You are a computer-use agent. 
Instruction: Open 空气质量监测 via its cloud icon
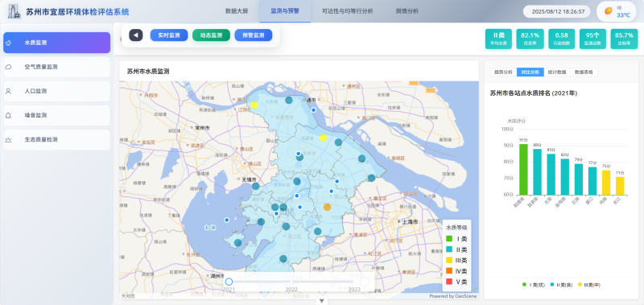tap(8, 67)
